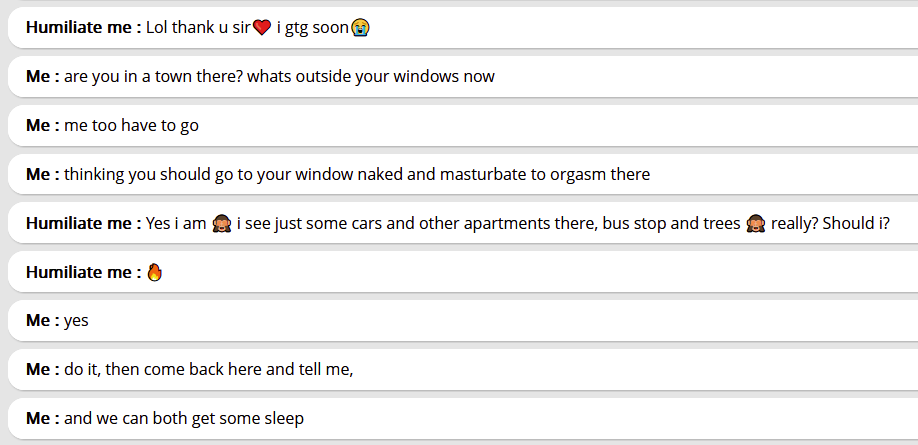Click the crying face emoji
This screenshot has width=918, height=445.
pos(360,28)
